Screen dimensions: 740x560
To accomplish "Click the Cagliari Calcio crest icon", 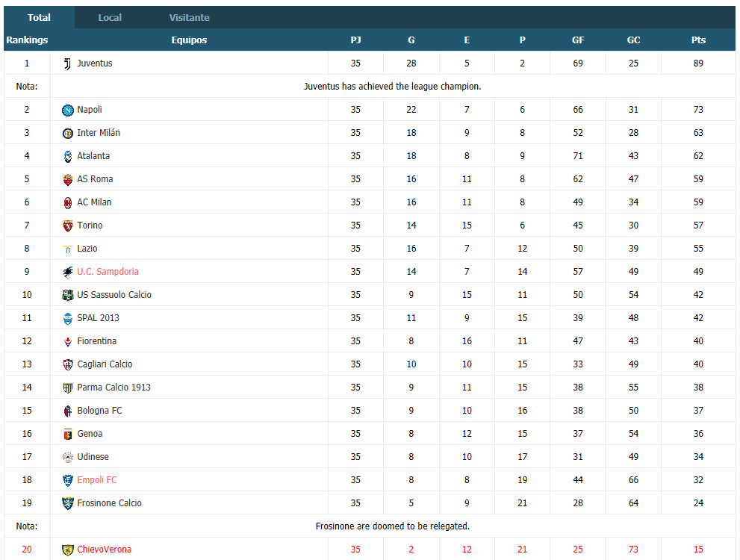I will click(x=68, y=364).
